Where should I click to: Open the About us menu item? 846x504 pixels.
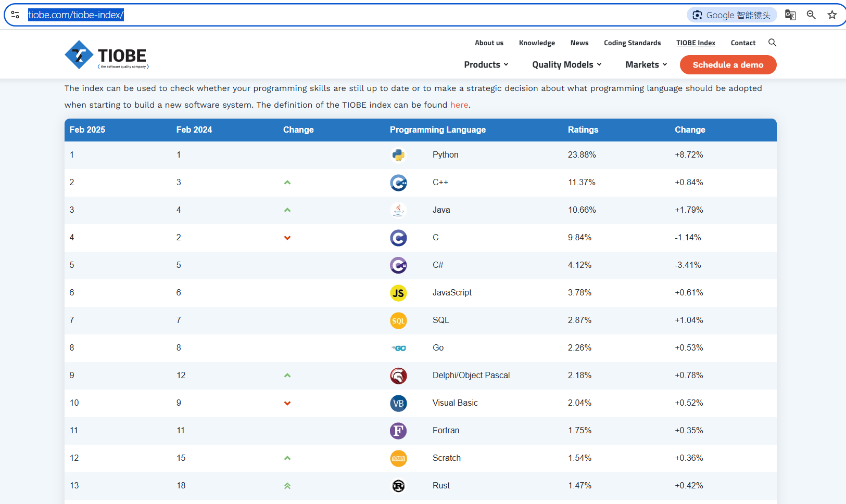[489, 43]
